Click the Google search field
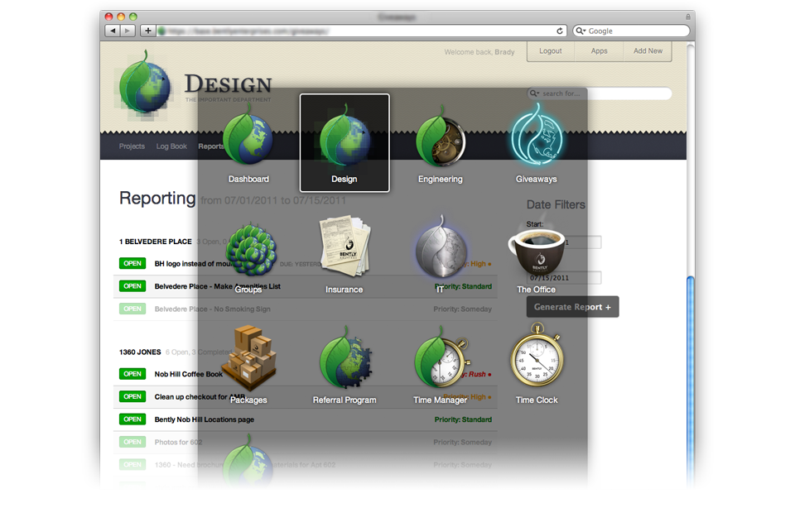This screenshot has height=532, width=795. (631, 31)
